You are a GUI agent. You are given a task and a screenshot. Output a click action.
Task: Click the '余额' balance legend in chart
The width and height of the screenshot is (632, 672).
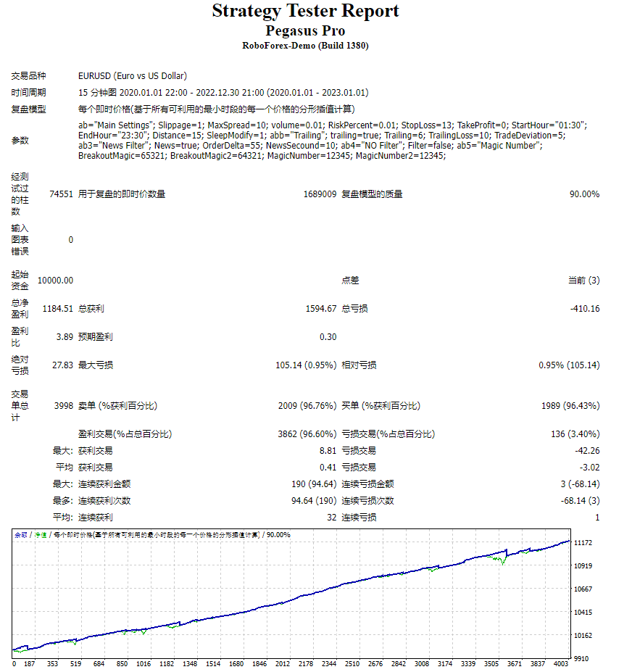pos(20,535)
